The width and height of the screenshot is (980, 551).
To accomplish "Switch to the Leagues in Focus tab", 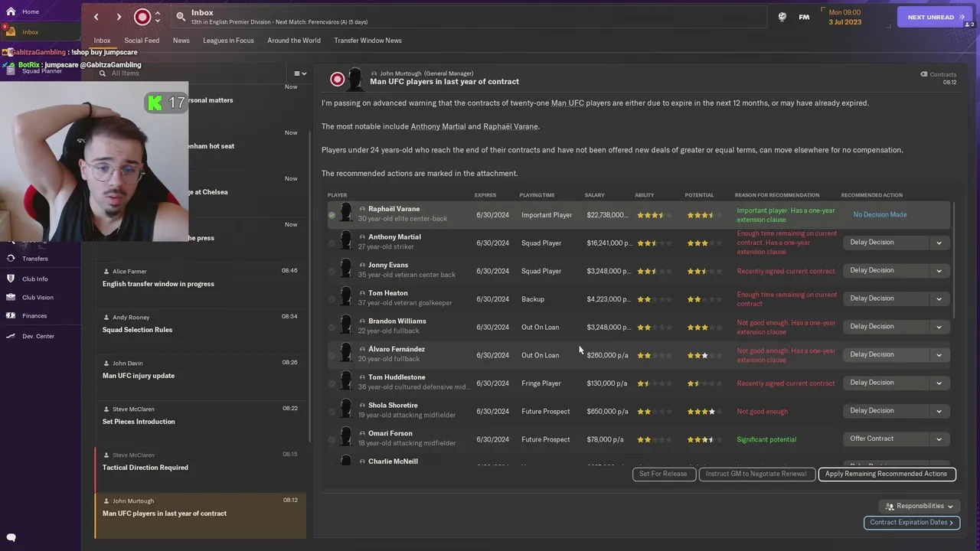I will coord(228,41).
